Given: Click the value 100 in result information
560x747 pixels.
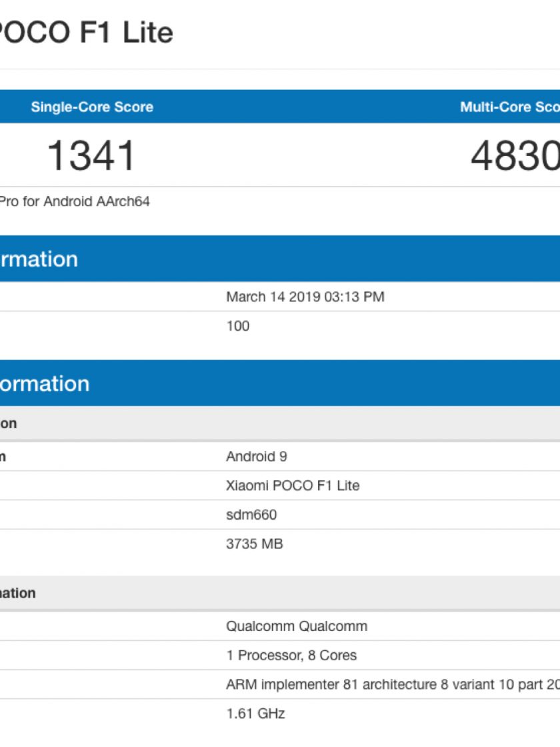Looking at the screenshot, I should click(x=238, y=326).
